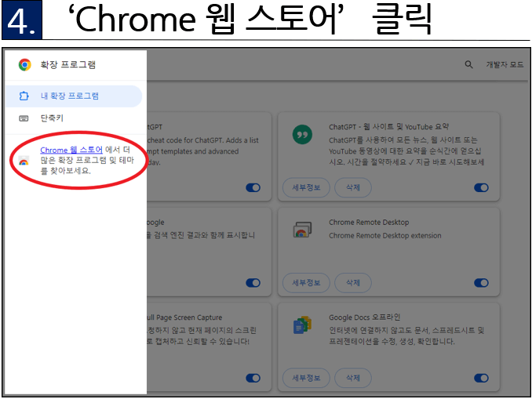This screenshot has width=532, height=399.
Task: Toggle 개발자 모드 at the top right
Action: point(505,64)
